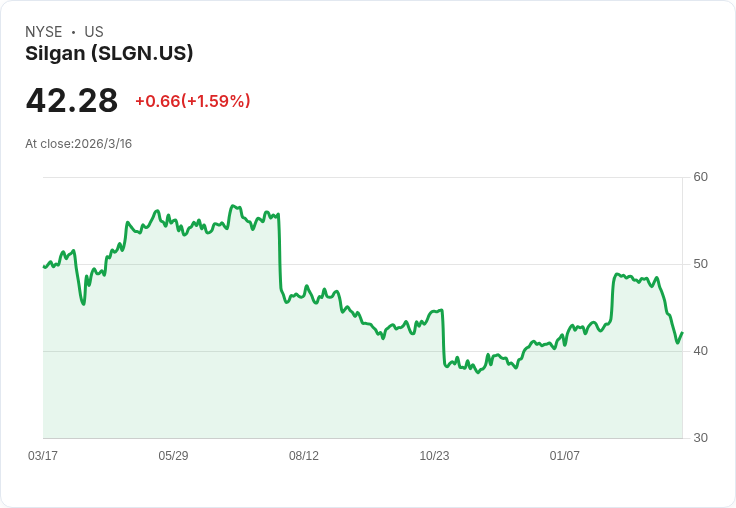Click the rightmost end of the price line

pos(682,333)
